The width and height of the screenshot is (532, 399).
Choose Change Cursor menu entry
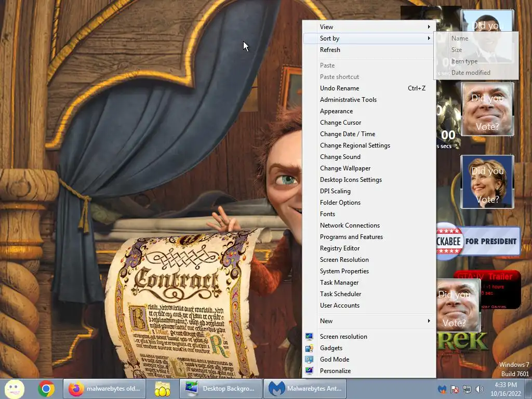tap(369, 123)
